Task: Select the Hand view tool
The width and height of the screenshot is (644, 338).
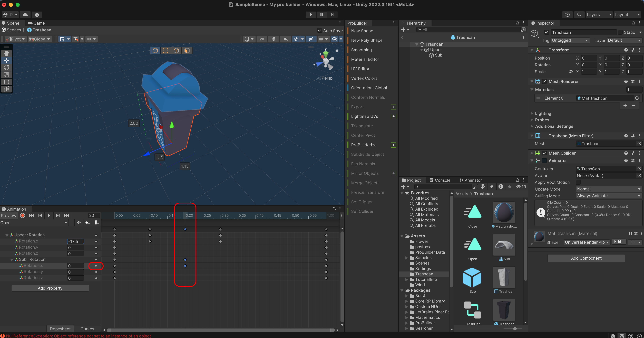Action: click(x=6, y=53)
